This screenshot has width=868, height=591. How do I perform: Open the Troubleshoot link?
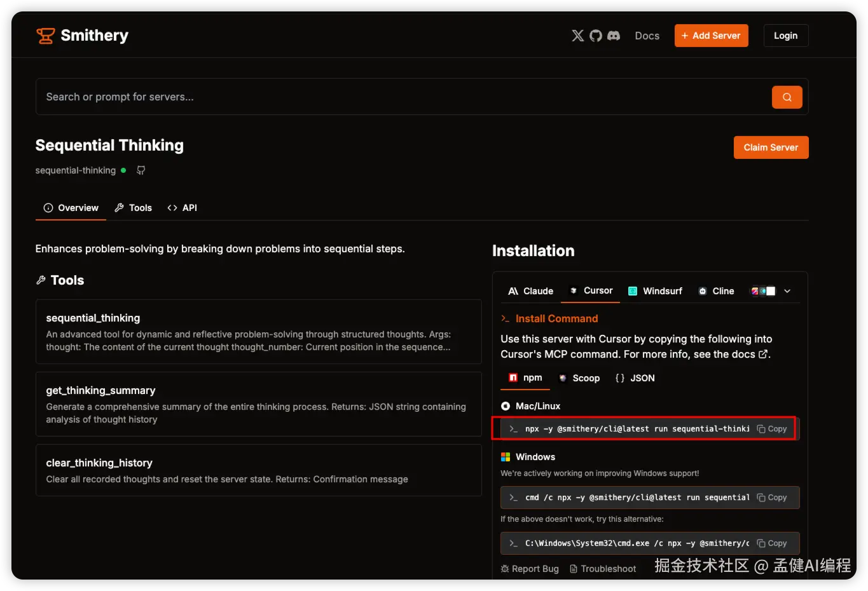tap(603, 569)
